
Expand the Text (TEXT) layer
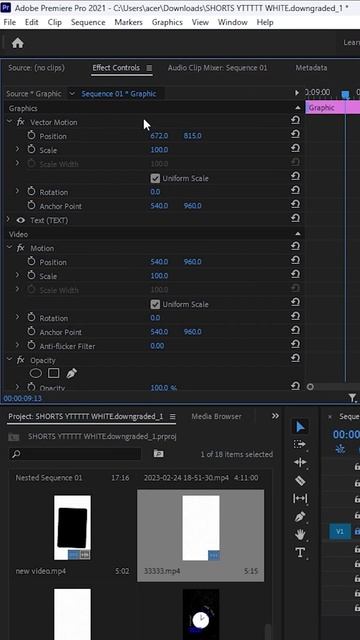tap(8, 220)
